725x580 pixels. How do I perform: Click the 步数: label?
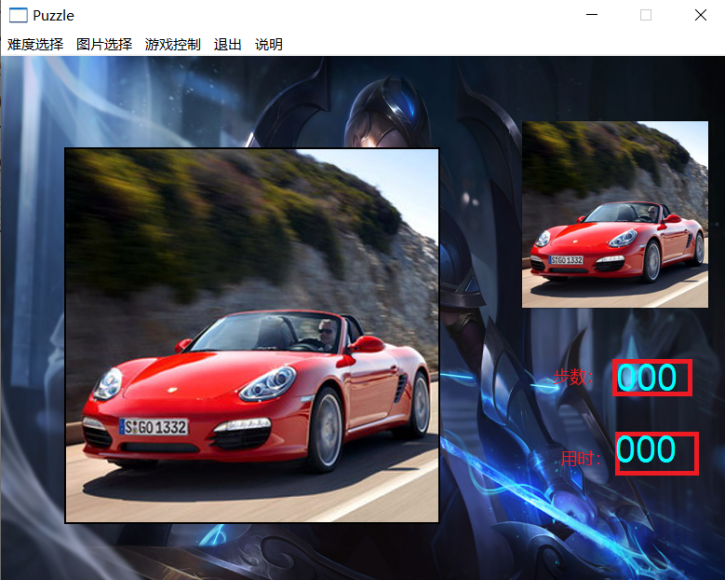(573, 377)
